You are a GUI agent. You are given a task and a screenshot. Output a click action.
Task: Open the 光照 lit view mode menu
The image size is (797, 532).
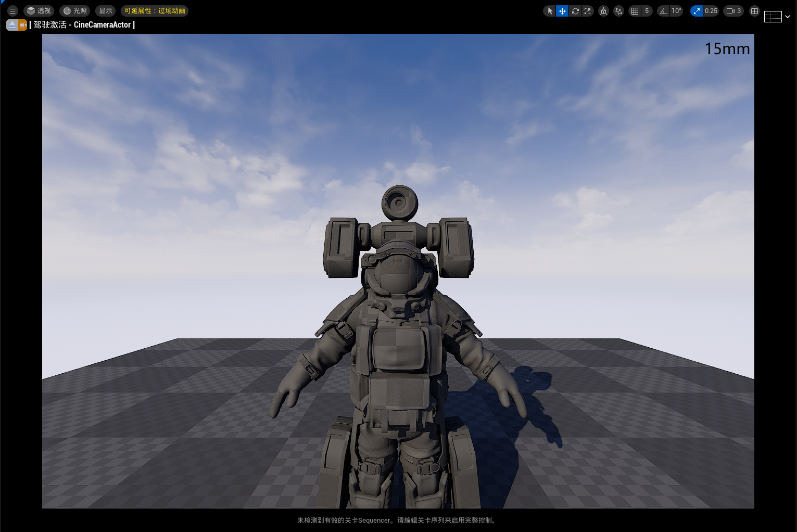[75, 11]
